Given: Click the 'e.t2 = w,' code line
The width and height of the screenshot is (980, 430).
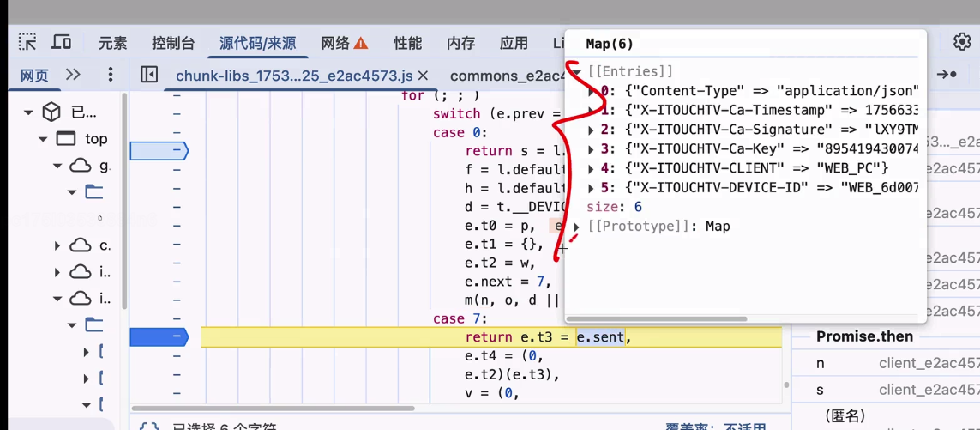Looking at the screenshot, I should point(501,263).
